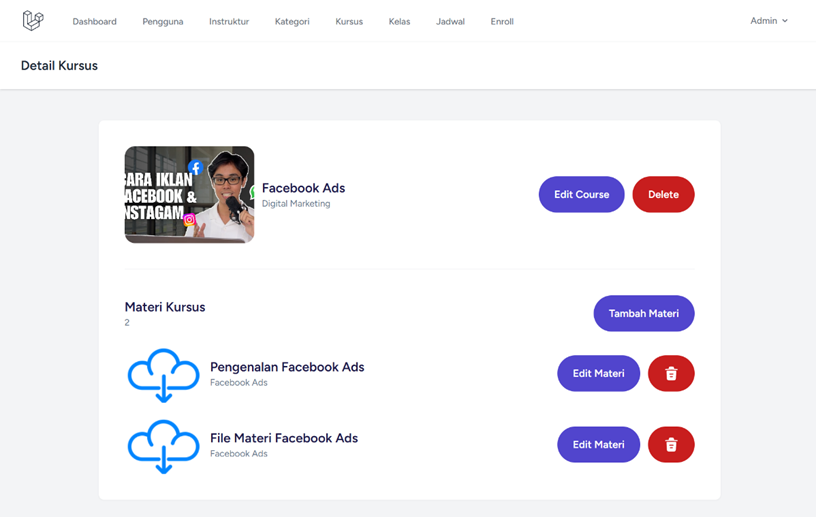Open the Dashboard menu item
Screen dimensions: 816x517
[94, 21]
